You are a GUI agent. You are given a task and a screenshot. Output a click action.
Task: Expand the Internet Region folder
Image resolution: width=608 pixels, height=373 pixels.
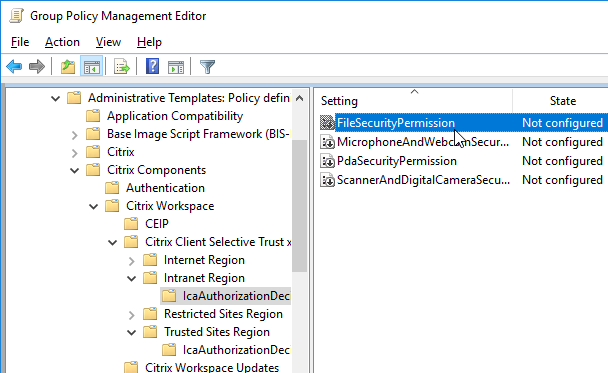pyautogui.click(x=131, y=261)
